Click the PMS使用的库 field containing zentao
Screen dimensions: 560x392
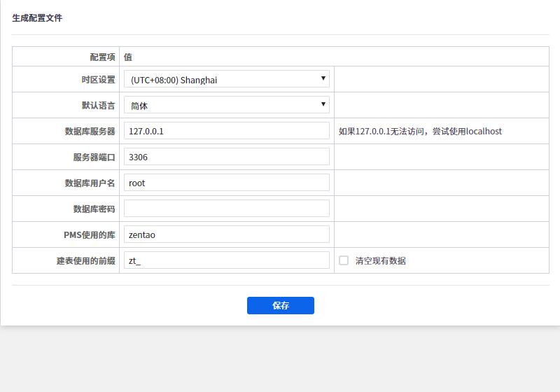226,234
